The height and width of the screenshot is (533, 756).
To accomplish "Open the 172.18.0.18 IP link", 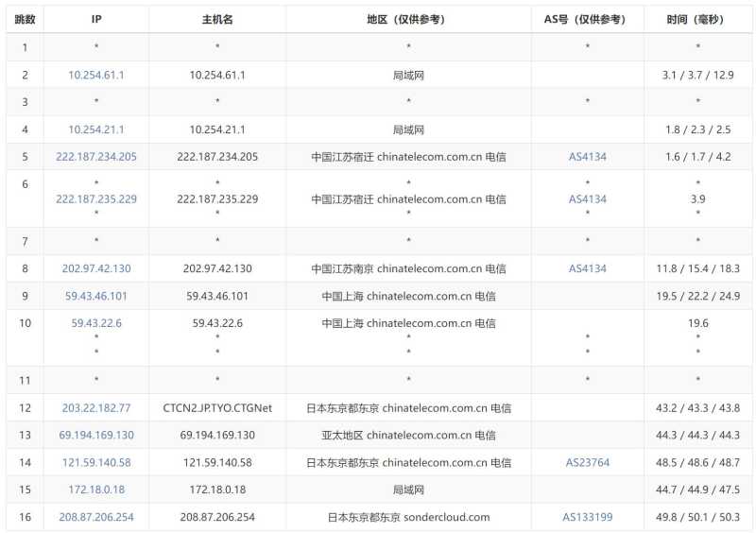I will pos(96,490).
